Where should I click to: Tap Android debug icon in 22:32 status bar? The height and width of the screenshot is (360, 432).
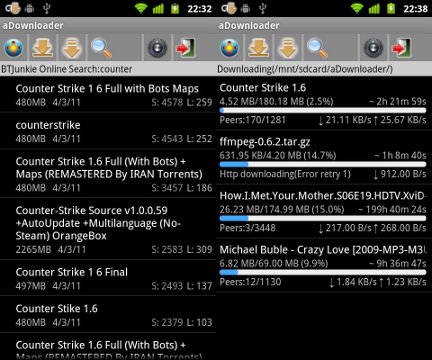click(x=30, y=8)
